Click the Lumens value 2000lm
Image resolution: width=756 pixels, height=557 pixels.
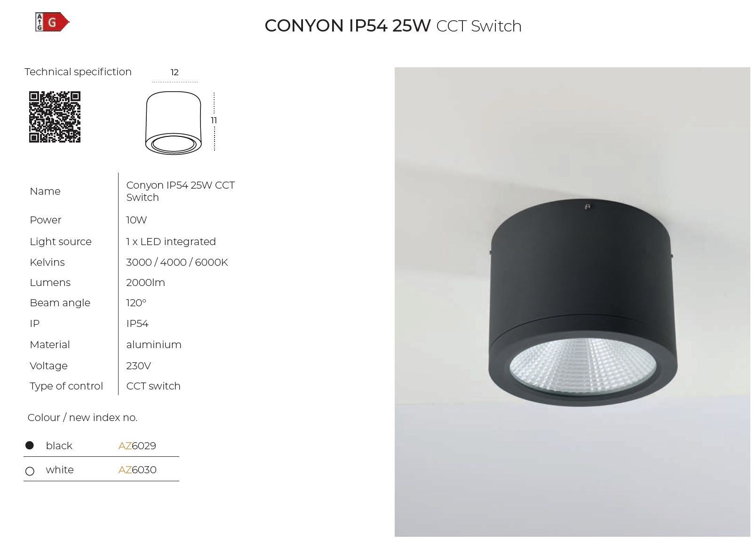click(x=145, y=282)
